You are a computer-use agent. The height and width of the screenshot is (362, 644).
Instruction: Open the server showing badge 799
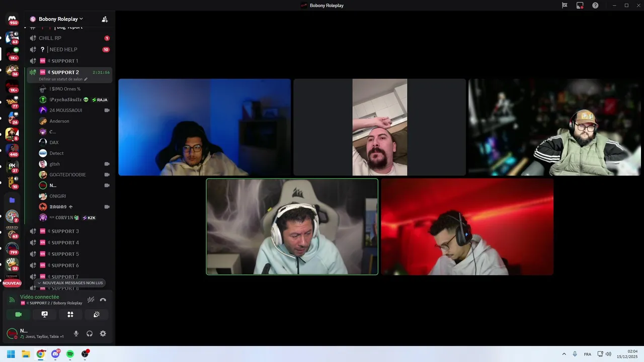tap(12, 248)
